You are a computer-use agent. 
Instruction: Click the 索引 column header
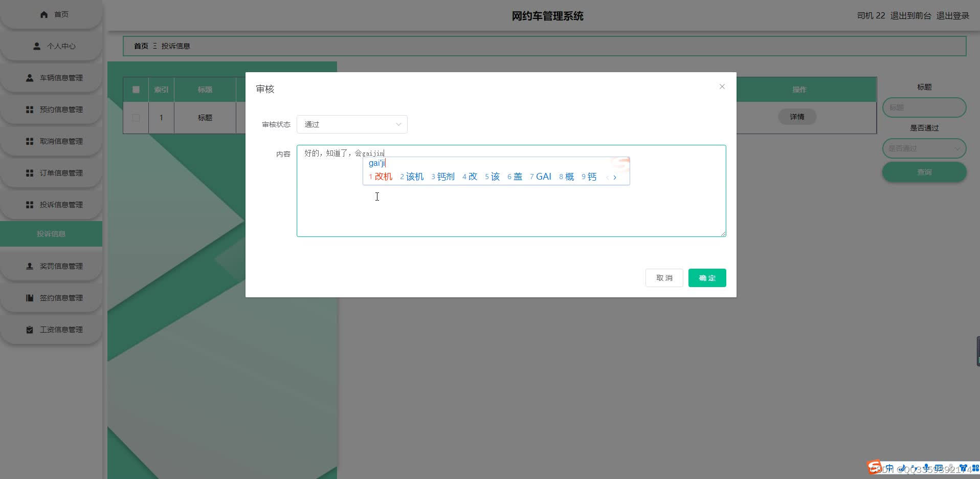pyautogui.click(x=161, y=90)
